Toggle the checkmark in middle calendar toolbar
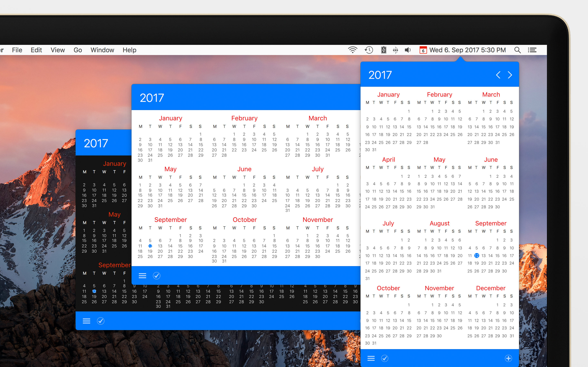This screenshot has height=367, width=588. 157,276
